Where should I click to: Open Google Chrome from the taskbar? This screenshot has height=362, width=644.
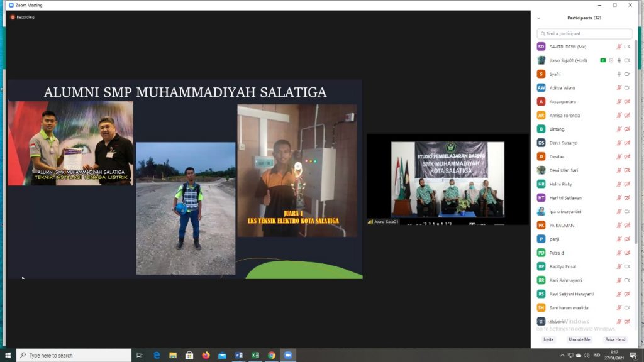click(x=272, y=356)
